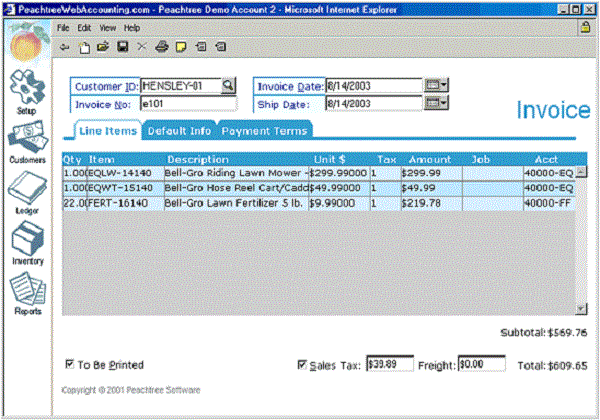Select item cell EQLW-14140

[126, 173]
